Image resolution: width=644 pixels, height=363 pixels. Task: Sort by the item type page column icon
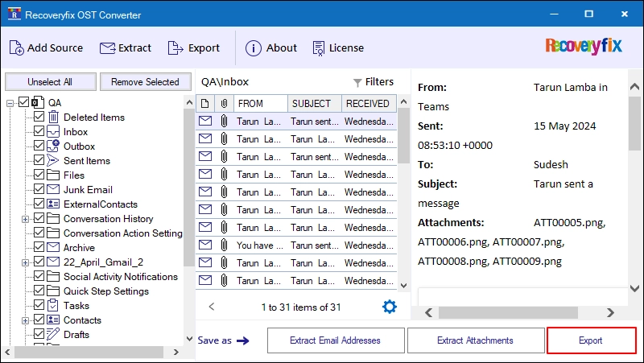click(x=205, y=104)
